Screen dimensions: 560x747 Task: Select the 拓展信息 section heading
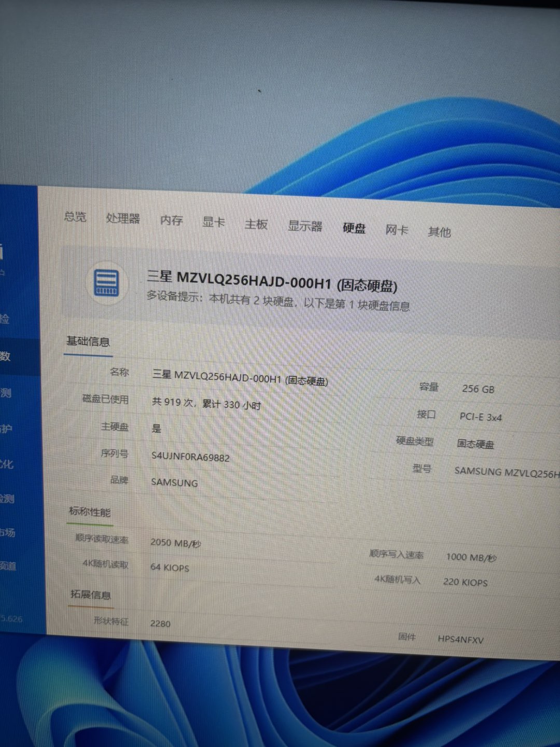click(91, 594)
